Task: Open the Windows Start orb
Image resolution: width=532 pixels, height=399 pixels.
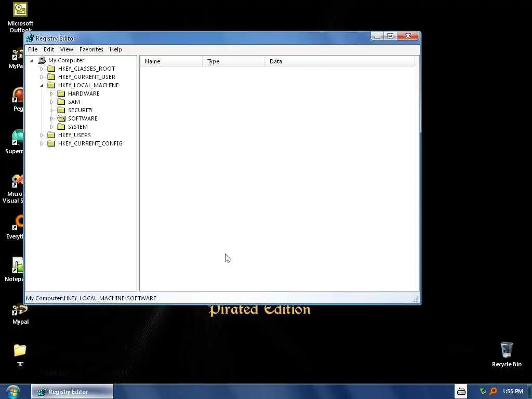Action: [x=13, y=392]
